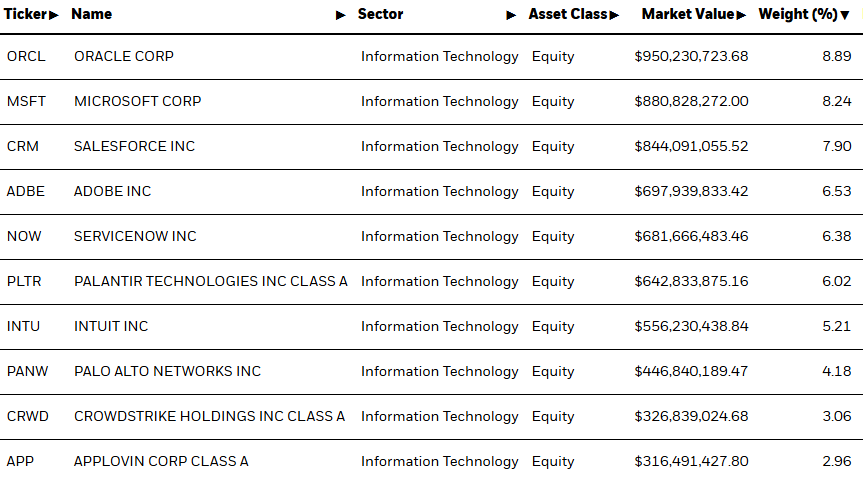Screen dimensions: 863x478
Task: Select the Sector column header text
Action: point(380,14)
